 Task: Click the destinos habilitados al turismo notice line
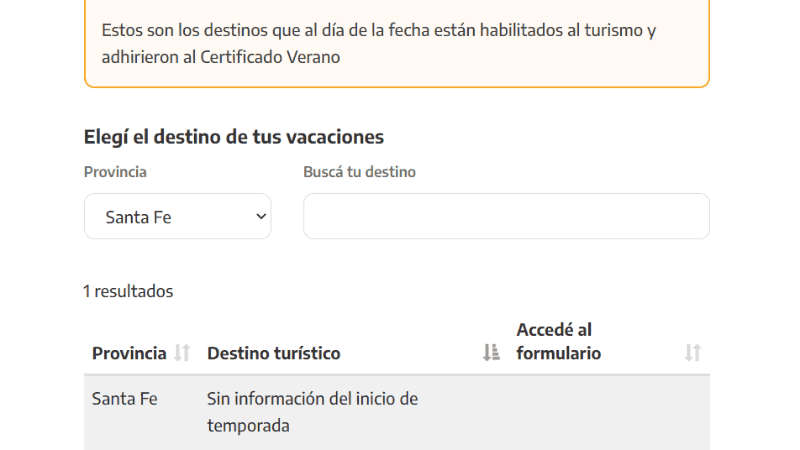378,30
